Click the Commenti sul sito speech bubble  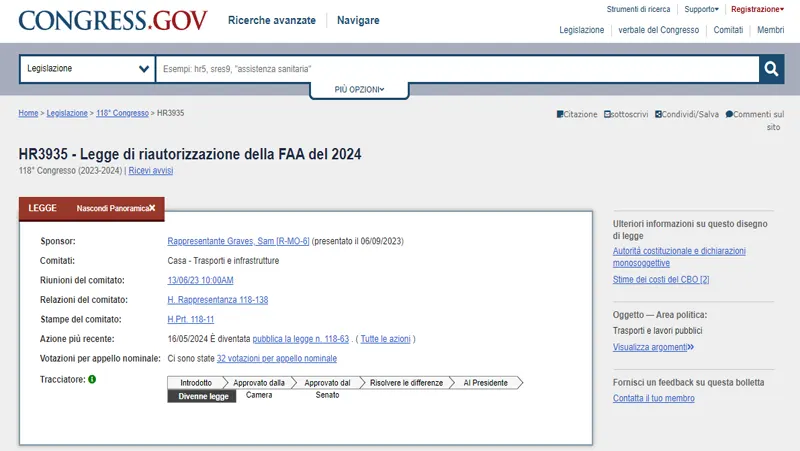730,114
